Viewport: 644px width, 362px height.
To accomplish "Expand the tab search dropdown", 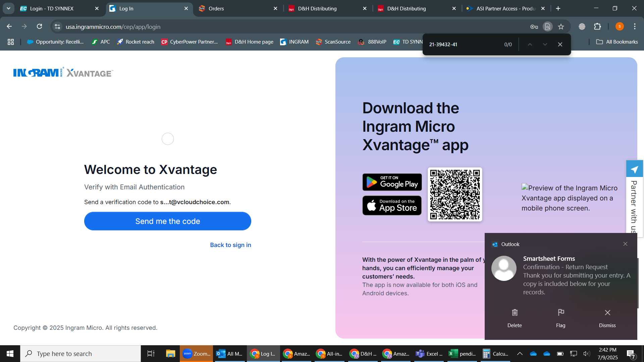I will [x=8, y=8].
